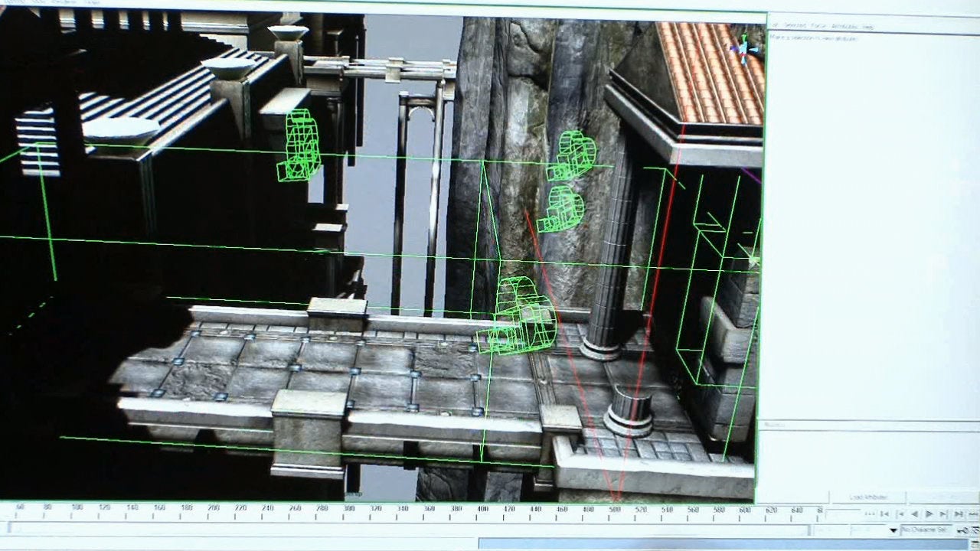Click frame 300 on the time slider
Image resolution: width=980 pixels, height=551 pixels.
[349, 508]
